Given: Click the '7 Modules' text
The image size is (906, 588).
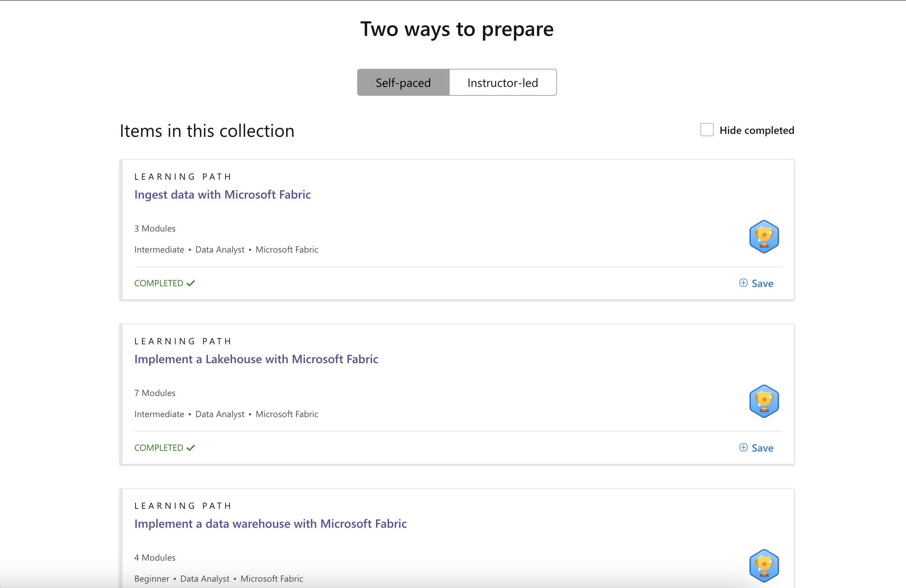Looking at the screenshot, I should (155, 393).
